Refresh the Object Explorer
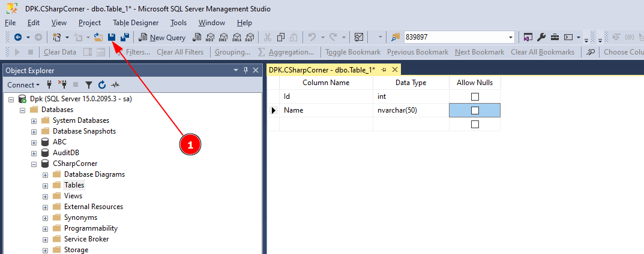The width and height of the screenshot is (644, 254). point(102,85)
